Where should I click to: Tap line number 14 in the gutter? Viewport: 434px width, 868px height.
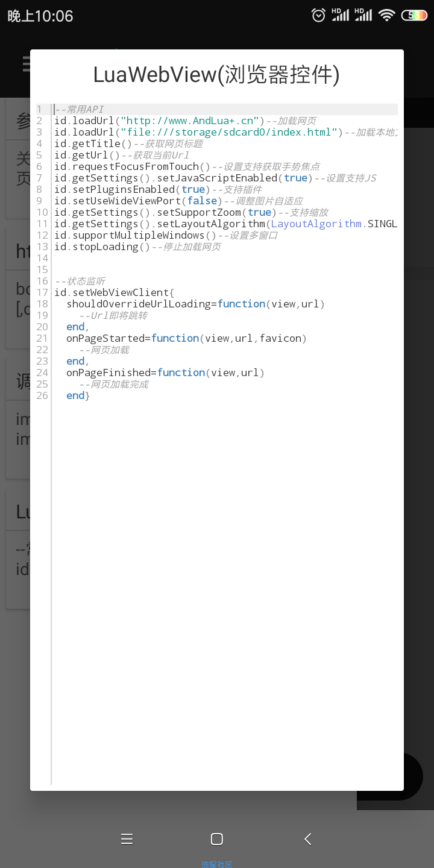pos(42,258)
